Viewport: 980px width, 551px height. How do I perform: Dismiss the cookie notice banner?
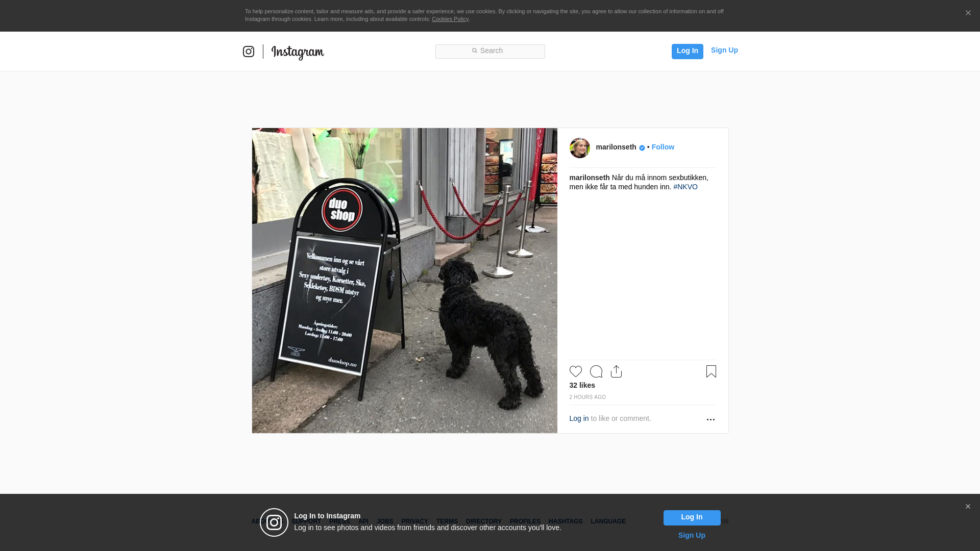point(968,13)
